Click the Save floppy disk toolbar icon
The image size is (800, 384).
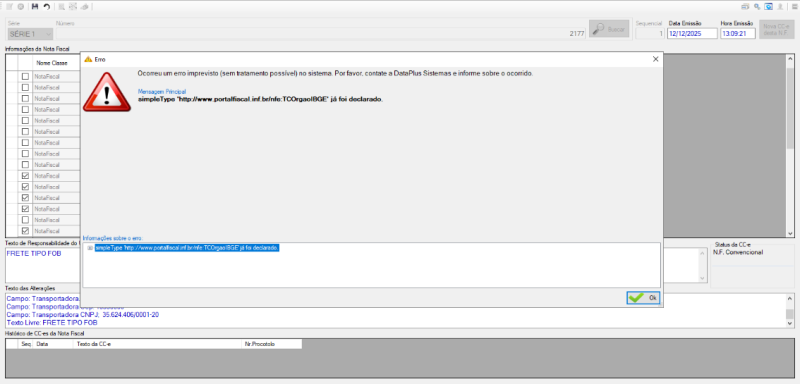point(35,7)
